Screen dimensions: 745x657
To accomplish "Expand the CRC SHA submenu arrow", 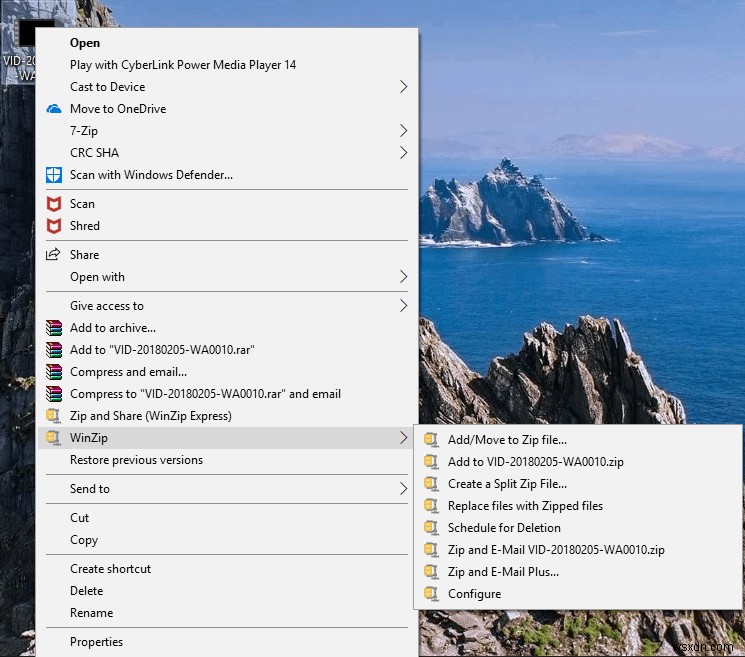I will coord(403,152).
